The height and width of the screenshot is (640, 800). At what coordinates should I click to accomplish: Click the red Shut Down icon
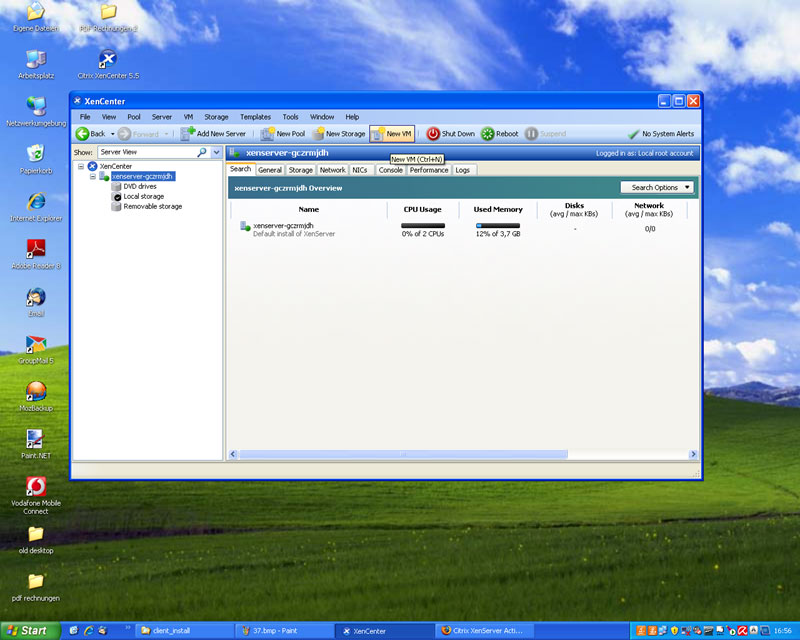point(433,134)
